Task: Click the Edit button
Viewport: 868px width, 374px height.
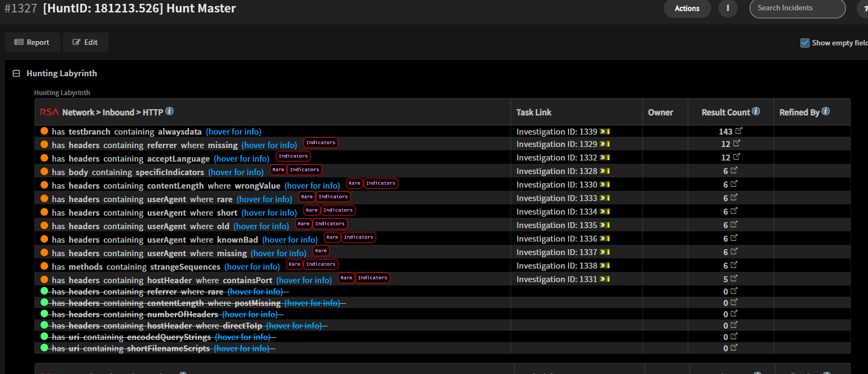Action: (x=85, y=42)
